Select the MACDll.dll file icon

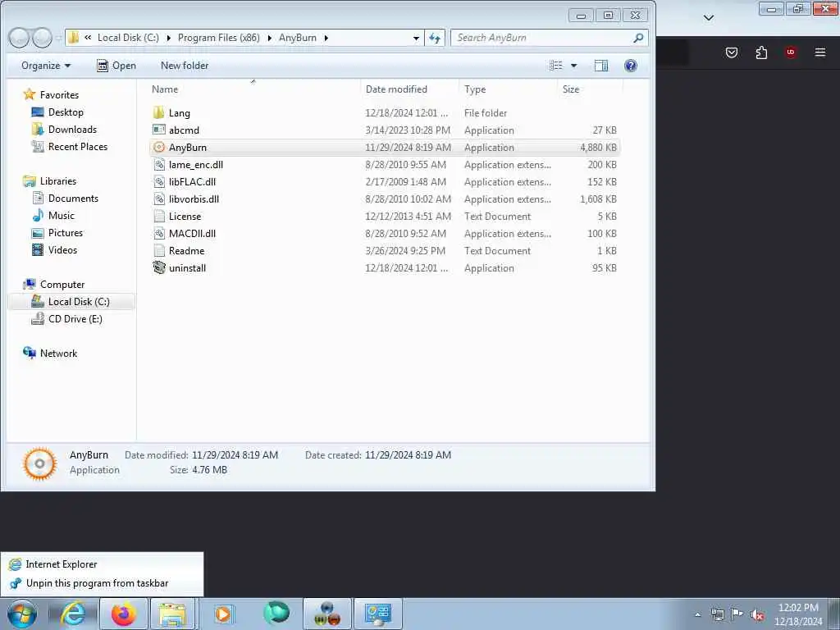click(158, 233)
